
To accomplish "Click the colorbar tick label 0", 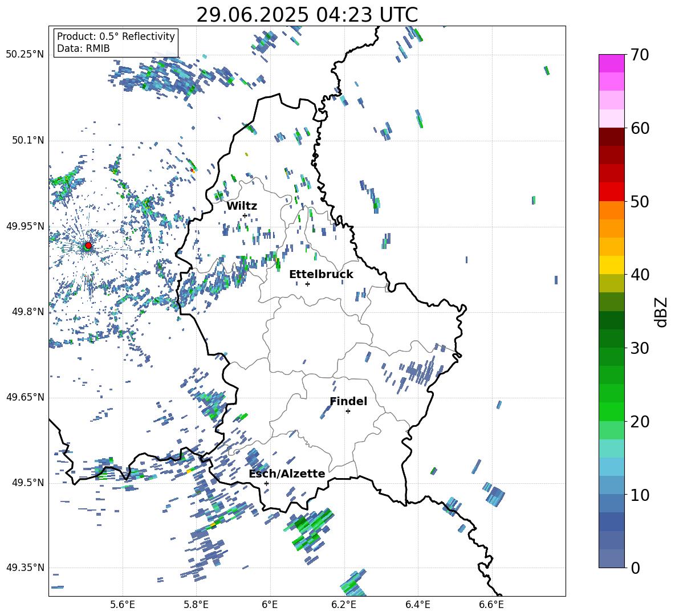I will point(635,568).
